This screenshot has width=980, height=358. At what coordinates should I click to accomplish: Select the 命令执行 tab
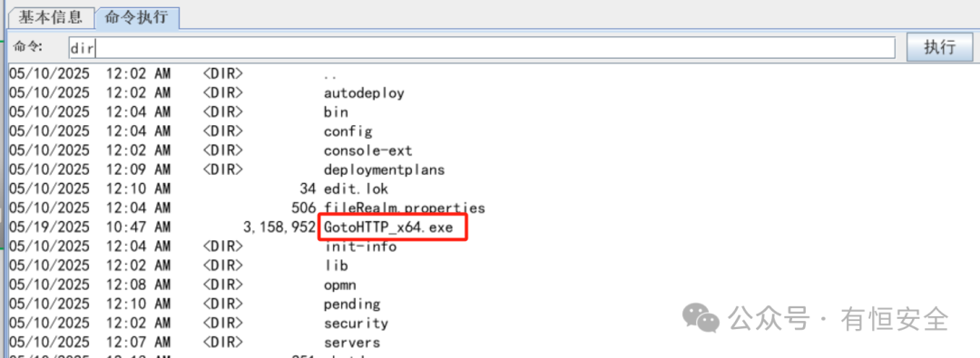136,17
